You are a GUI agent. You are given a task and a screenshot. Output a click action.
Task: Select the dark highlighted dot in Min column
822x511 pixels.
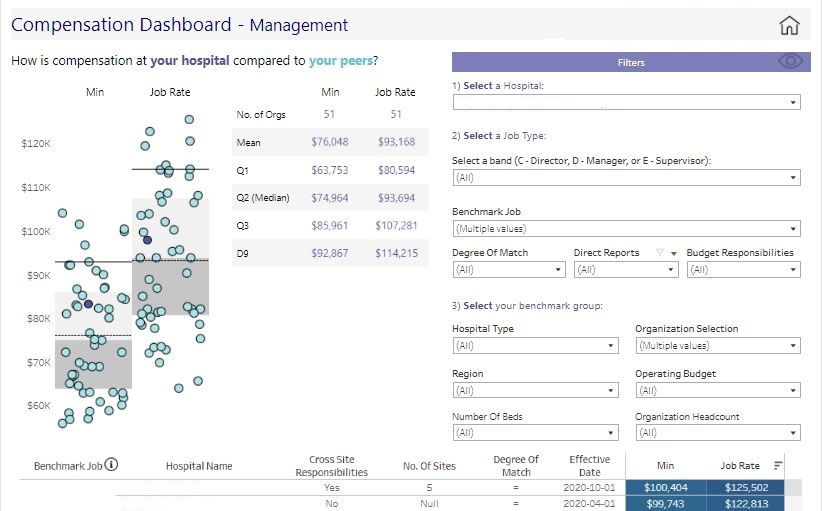(x=88, y=303)
